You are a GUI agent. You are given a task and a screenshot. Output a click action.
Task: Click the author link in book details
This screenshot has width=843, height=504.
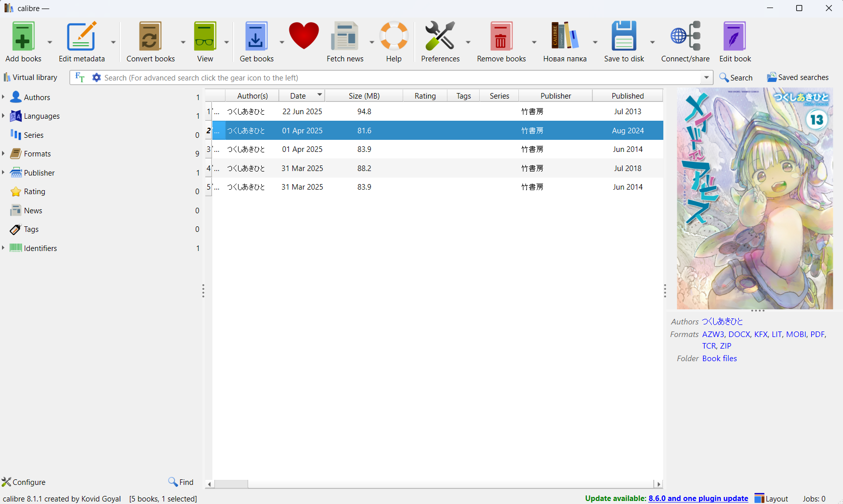[722, 321]
